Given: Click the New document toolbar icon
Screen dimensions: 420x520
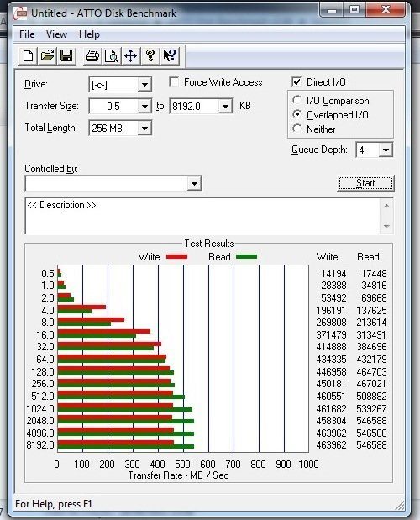Looking at the screenshot, I should (29, 55).
